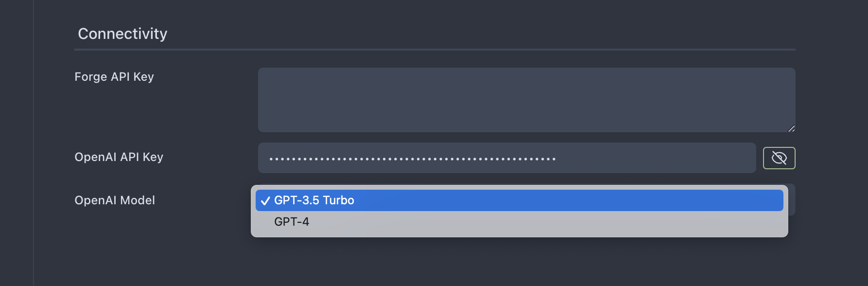The image size is (868, 286).
Task: Click the checkmark beside GPT-3.5 Turbo
Action: coord(265,201)
